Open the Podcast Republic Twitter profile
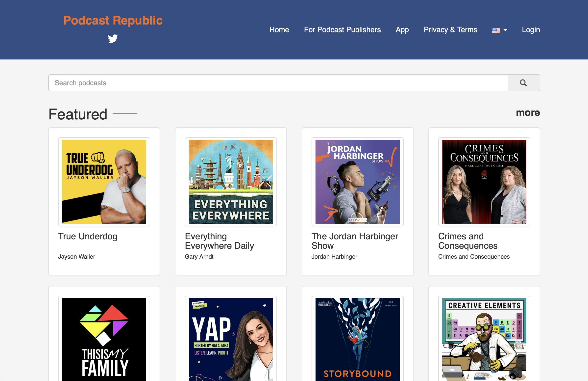Viewport: 588px width, 381px height. [x=113, y=39]
